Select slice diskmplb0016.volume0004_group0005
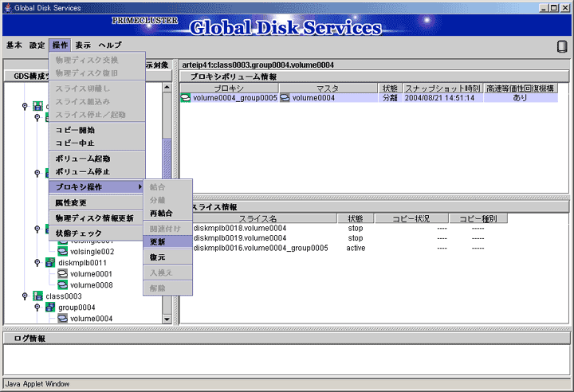The image size is (574, 392). click(x=261, y=248)
